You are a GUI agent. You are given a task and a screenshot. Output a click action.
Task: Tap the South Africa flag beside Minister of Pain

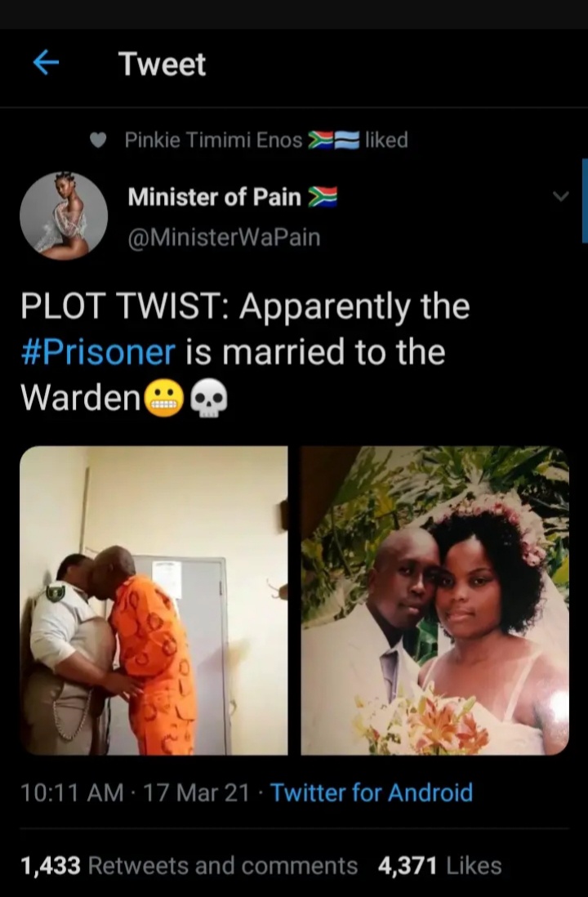[323, 197]
